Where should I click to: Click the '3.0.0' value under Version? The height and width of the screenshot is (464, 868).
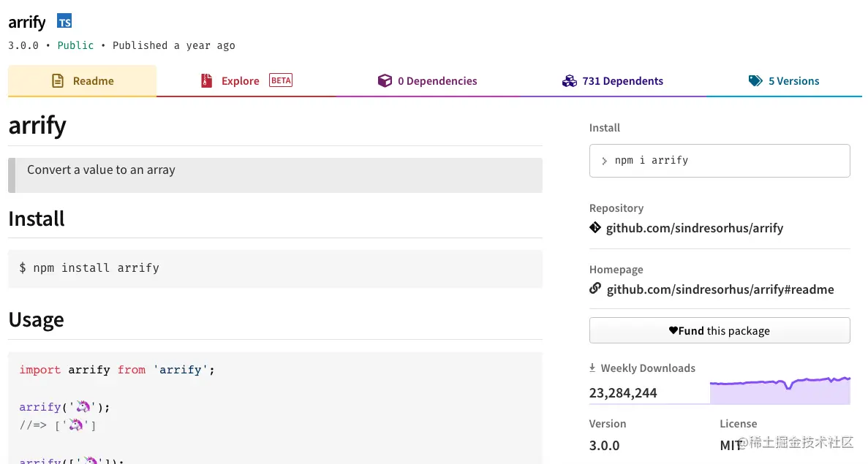point(604,445)
